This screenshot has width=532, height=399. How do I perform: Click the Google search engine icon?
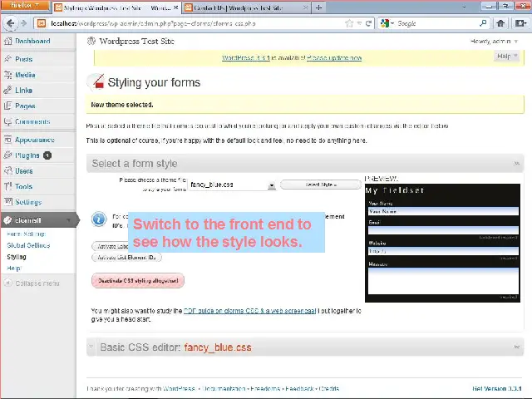tap(385, 23)
